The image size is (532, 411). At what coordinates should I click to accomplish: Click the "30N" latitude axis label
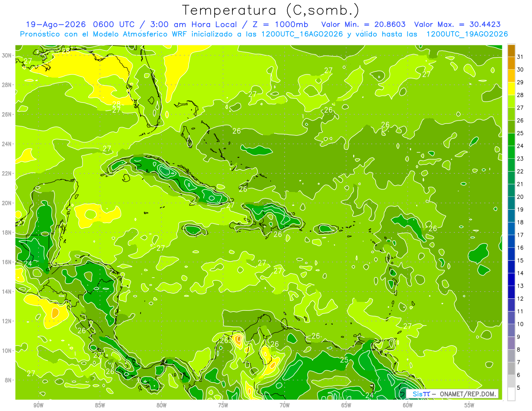tap(7, 55)
